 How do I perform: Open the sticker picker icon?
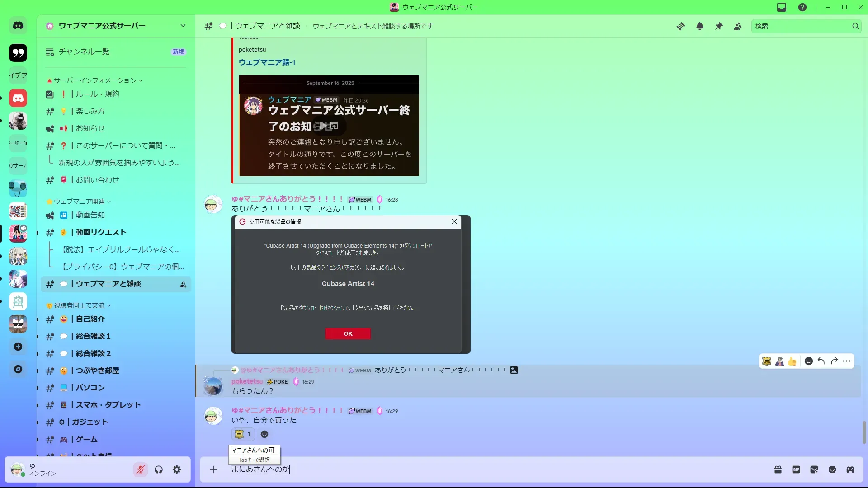814,469
